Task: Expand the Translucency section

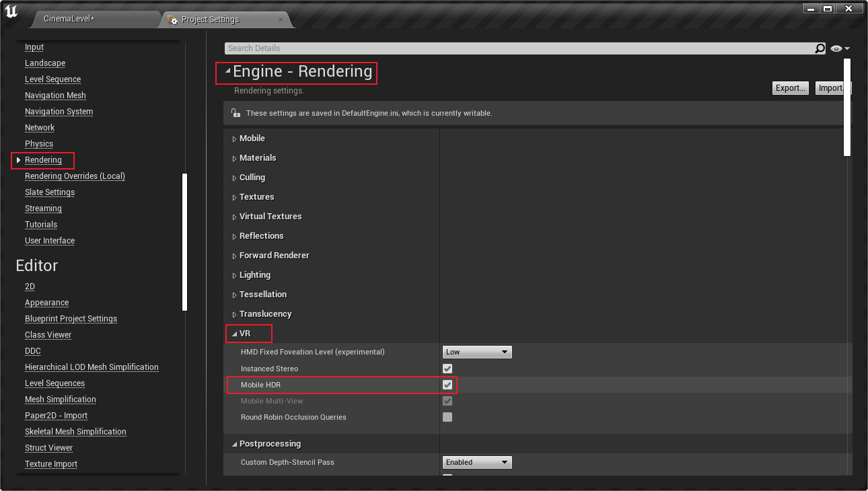Action: point(235,314)
